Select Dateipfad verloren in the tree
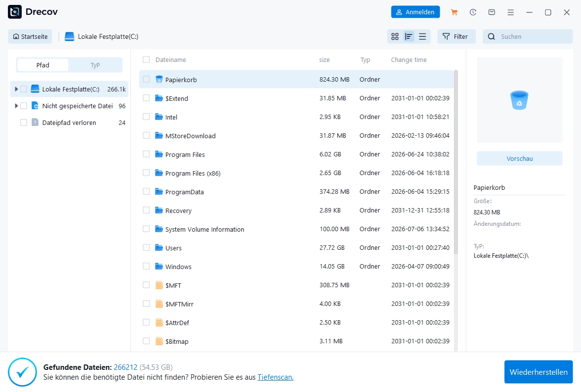Image resolution: width=581 pixels, height=392 pixels. 69,122
